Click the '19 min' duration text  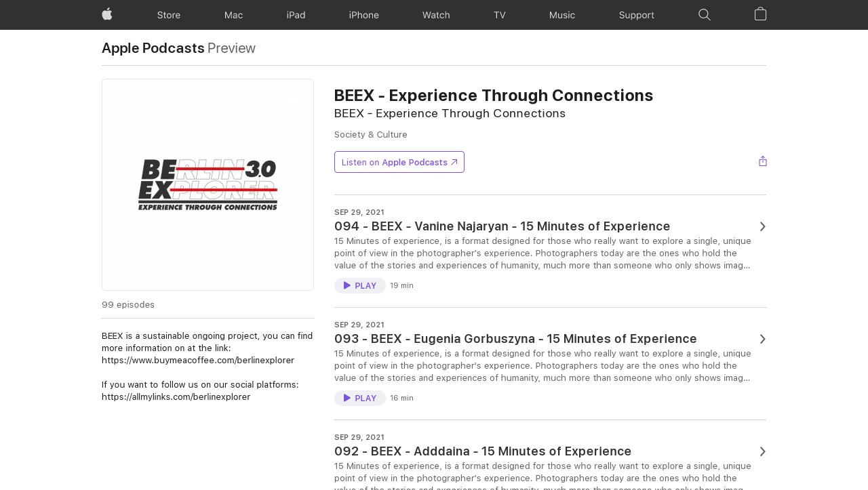401,286
